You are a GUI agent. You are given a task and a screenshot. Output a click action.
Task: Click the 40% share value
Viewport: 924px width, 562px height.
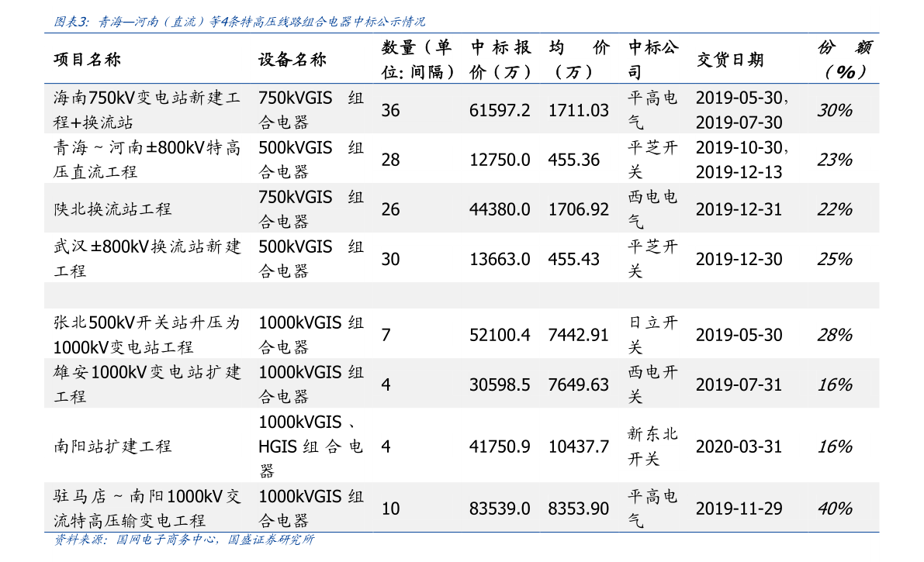[835, 509]
